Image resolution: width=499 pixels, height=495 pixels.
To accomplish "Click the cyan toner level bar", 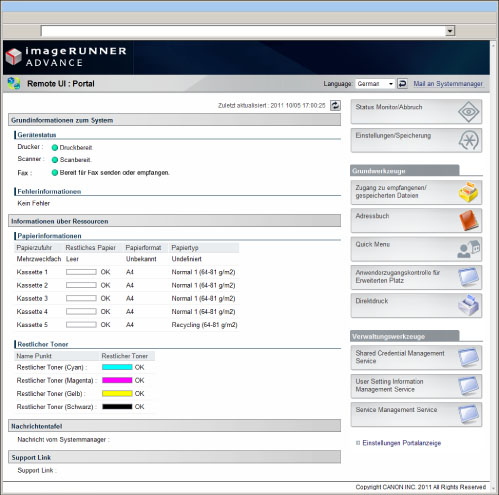I will click(117, 367).
